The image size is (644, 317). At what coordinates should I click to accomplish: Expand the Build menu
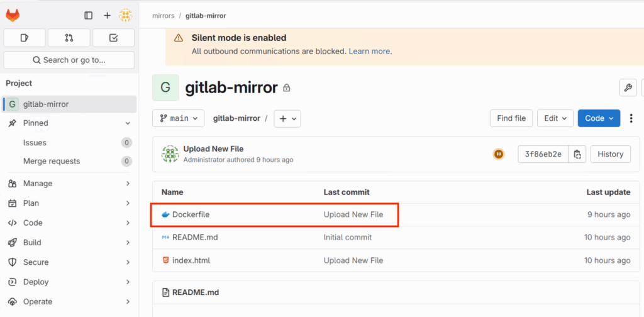pos(70,242)
